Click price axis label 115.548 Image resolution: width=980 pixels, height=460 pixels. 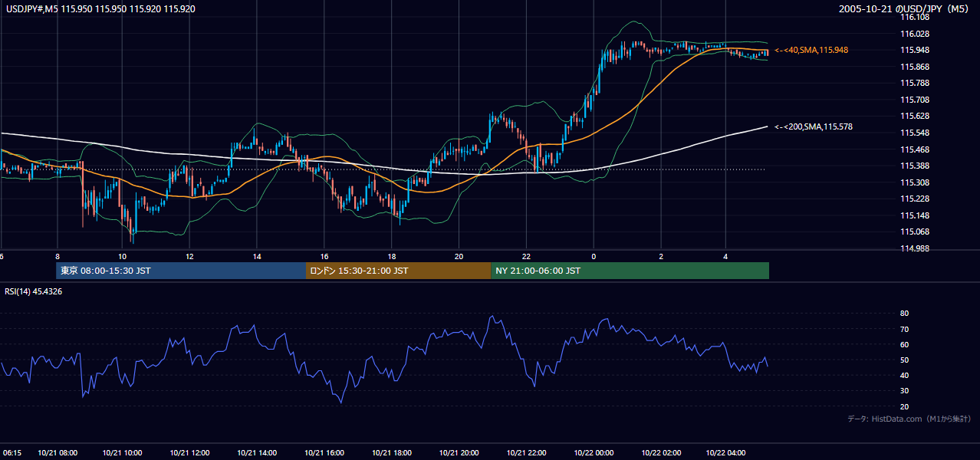[915, 133]
